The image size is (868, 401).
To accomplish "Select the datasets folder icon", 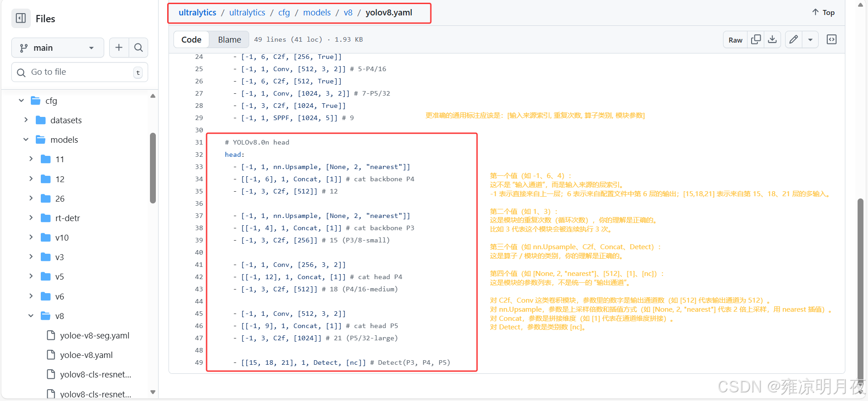I will [x=41, y=120].
